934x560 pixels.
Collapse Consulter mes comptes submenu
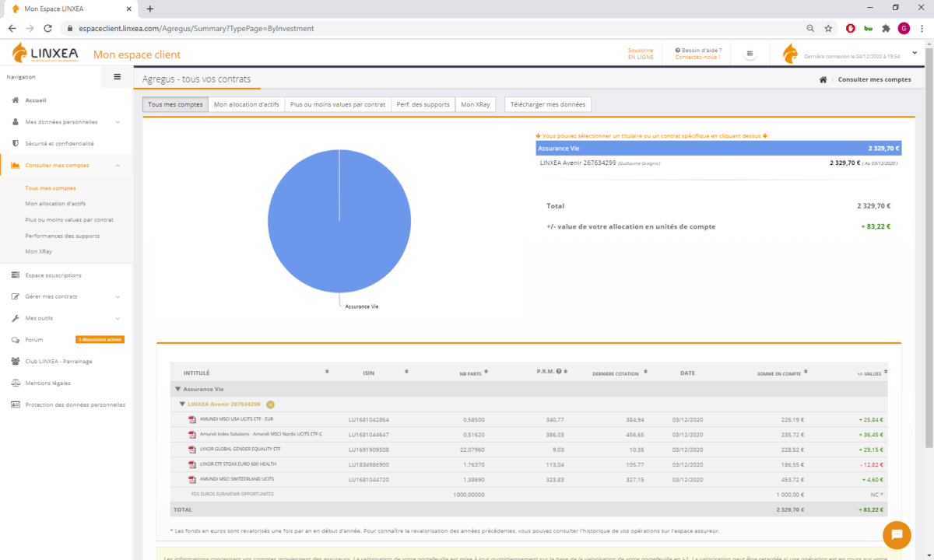pos(118,166)
